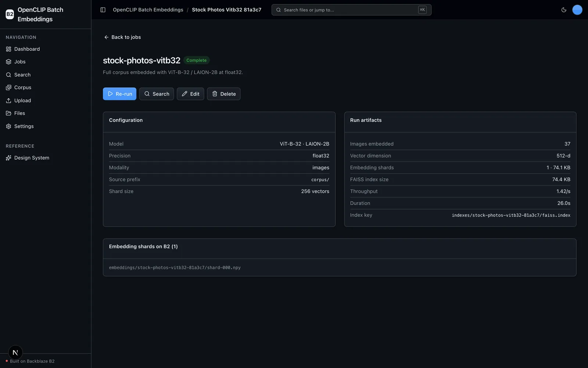
Task: Toggle the sidebar panel icon
Action: 103,10
